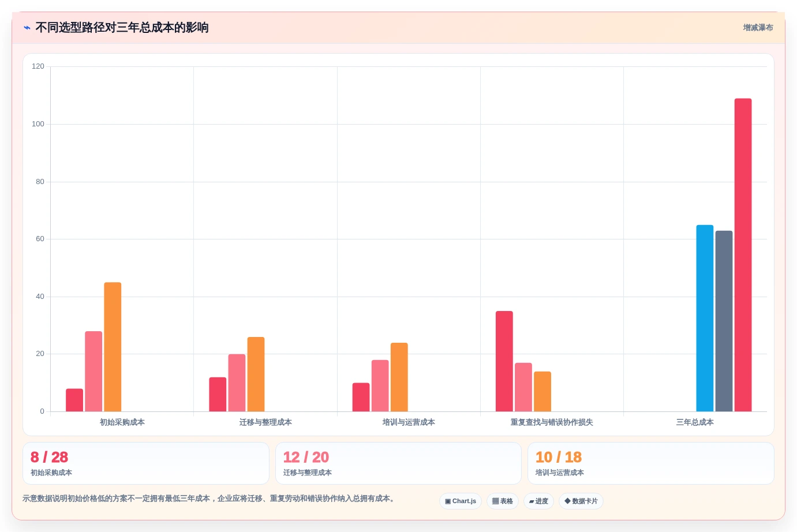Click the pink bar in 培训与运营成本 group
This screenshot has height=532, width=797.
click(380, 385)
